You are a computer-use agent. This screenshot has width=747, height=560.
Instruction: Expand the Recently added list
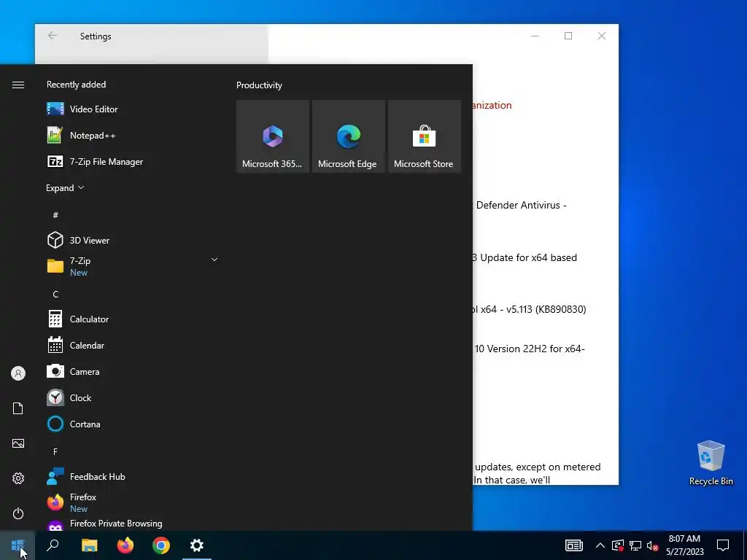[x=65, y=187]
